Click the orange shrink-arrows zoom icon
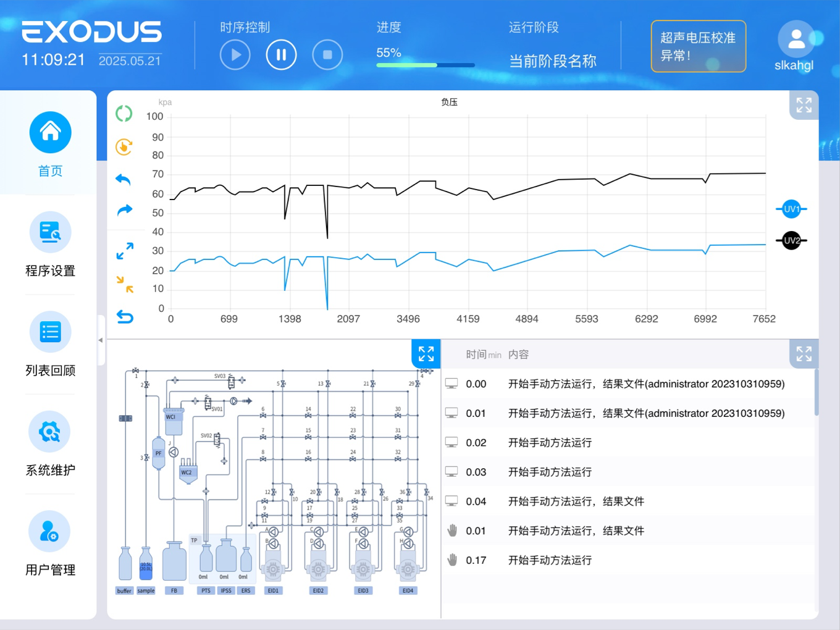 (x=125, y=284)
